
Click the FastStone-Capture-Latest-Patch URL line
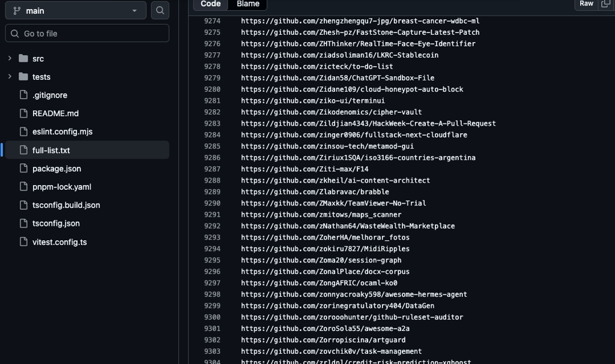click(x=360, y=32)
